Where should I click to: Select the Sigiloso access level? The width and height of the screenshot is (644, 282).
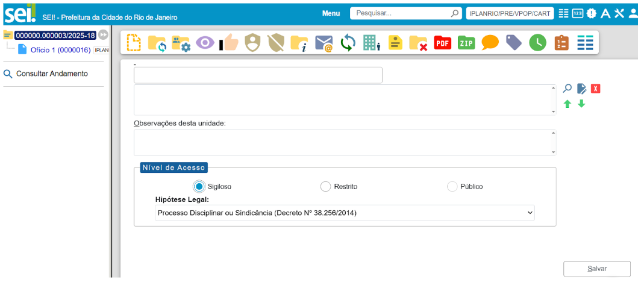coord(198,186)
